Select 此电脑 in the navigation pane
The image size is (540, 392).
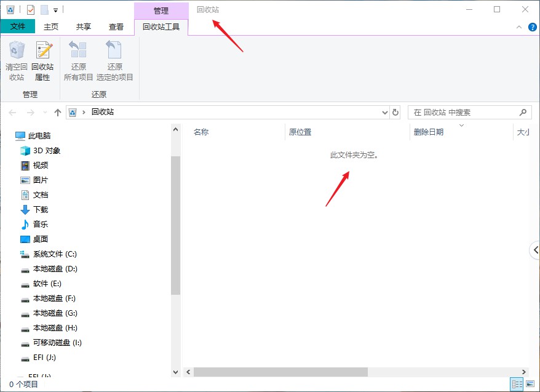point(33,136)
